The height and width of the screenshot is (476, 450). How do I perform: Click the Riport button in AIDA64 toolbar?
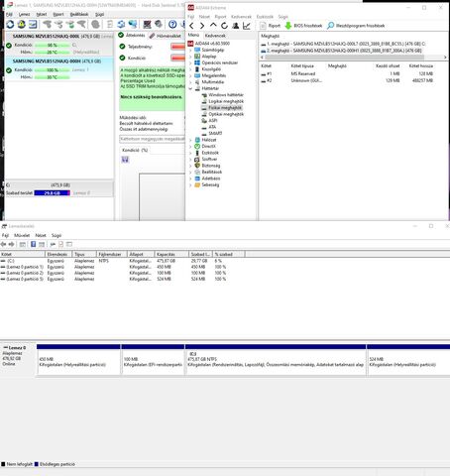tap(270, 26)
